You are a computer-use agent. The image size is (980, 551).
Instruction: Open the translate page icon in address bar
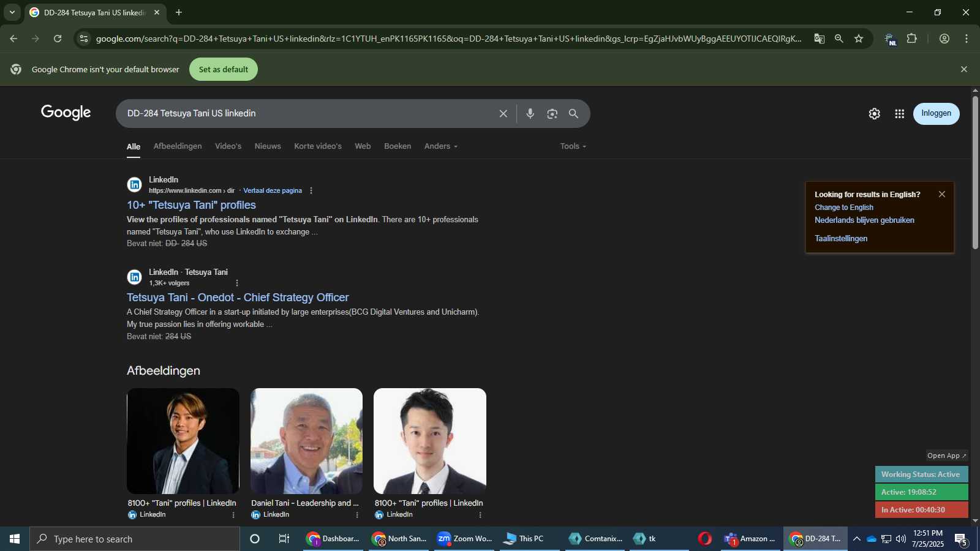pyautogui.click(x=819, y=39)
